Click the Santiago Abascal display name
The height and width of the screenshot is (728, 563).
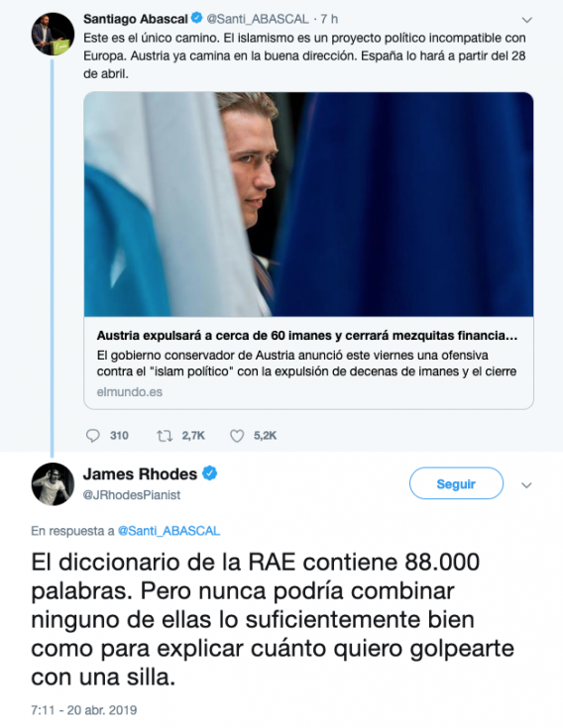(x=136, y=19)
